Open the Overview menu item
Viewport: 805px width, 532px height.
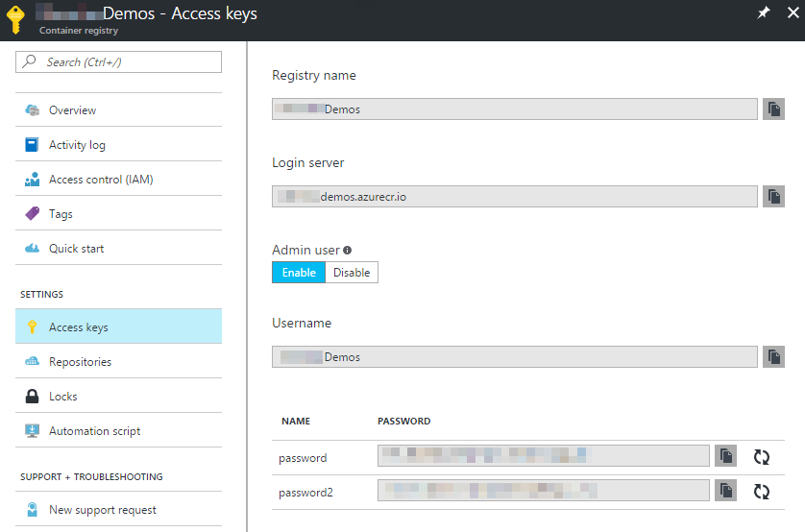118,109
